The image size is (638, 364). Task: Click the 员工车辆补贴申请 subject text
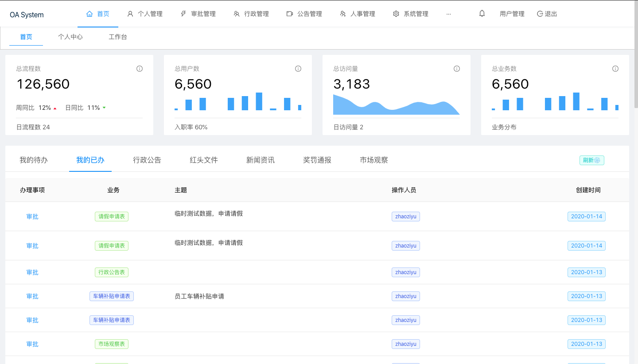199,296
